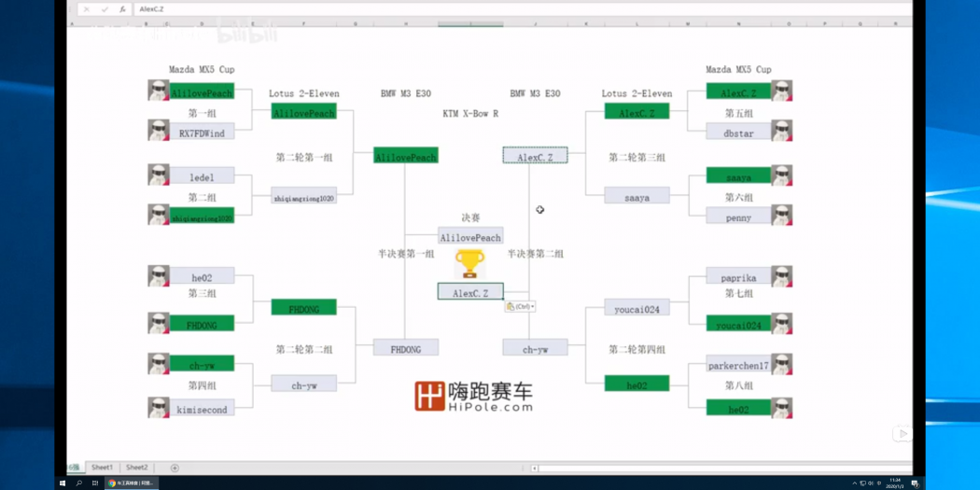Select the 第一组 group label
Image resolution: width=980 pixels, height=490 pixels.
[202, 113]
